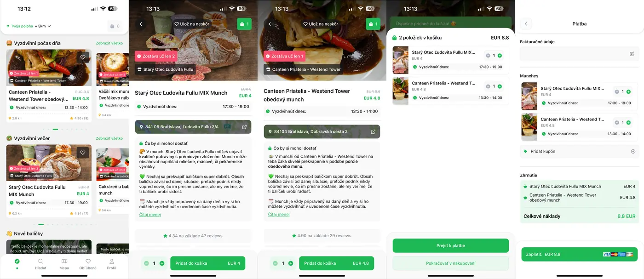Edit Fakturačné údaje with the pencil icon
Screen dimensions: 644x279
632,54
